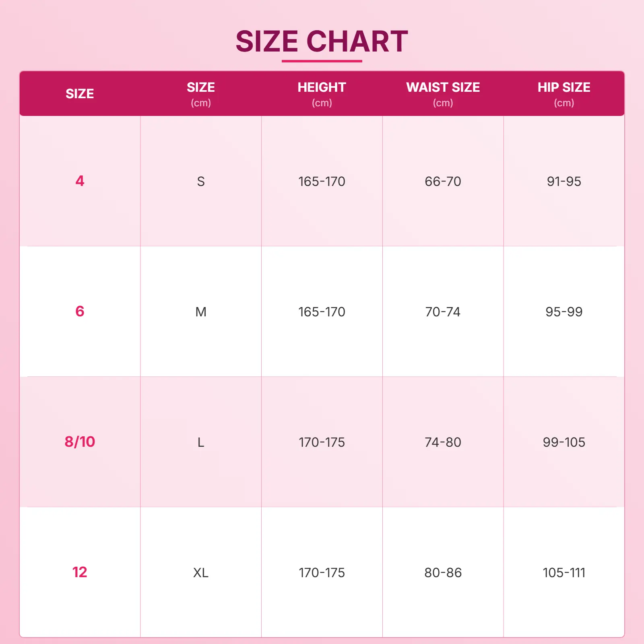Select the 8/10 size row label
Image resolution: width=644 pixels, height=644 pixels.
[80, 442]
